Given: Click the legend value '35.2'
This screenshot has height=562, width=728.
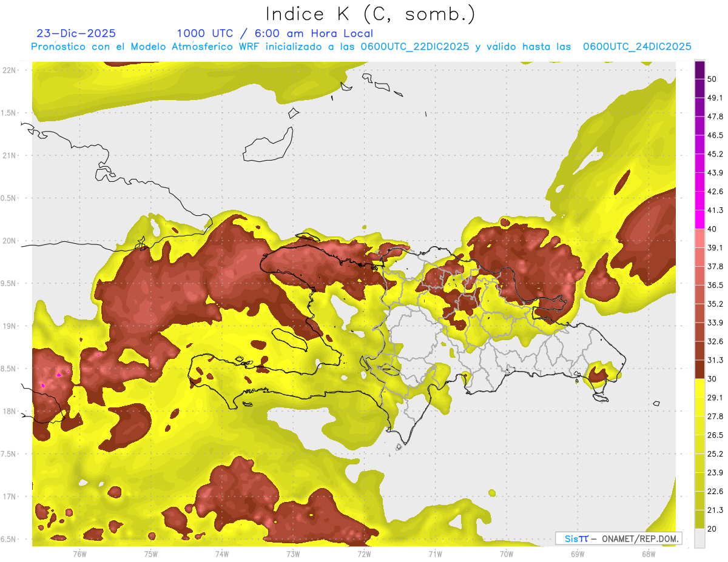Looking at the screenshot, I should (x=715, y=304).
